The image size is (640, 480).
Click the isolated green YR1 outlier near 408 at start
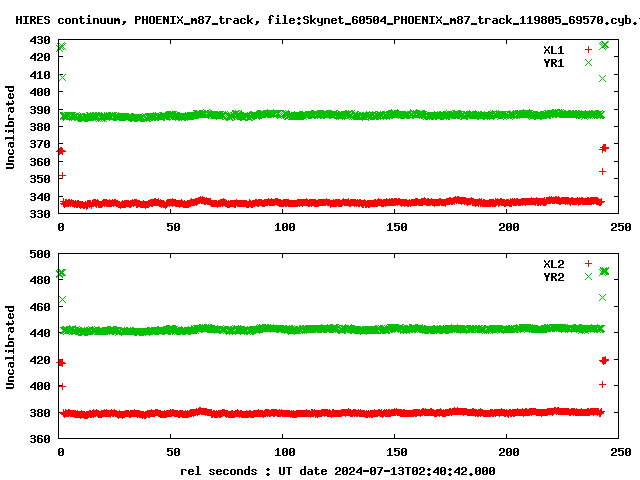click(x=62, y=77)
